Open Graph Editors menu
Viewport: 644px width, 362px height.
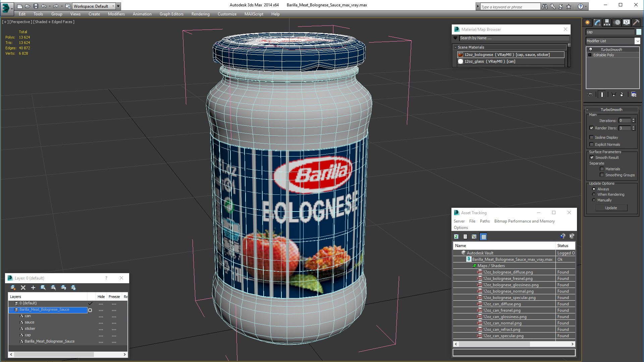(171, 14)
